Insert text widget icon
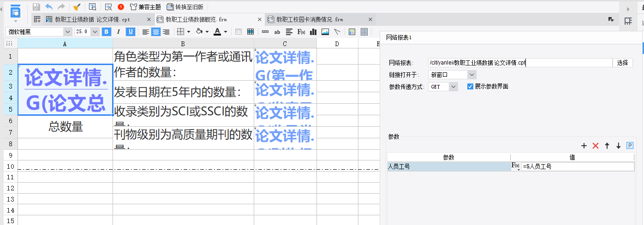This screenshot has width=644, height=225. click(265, 32)
